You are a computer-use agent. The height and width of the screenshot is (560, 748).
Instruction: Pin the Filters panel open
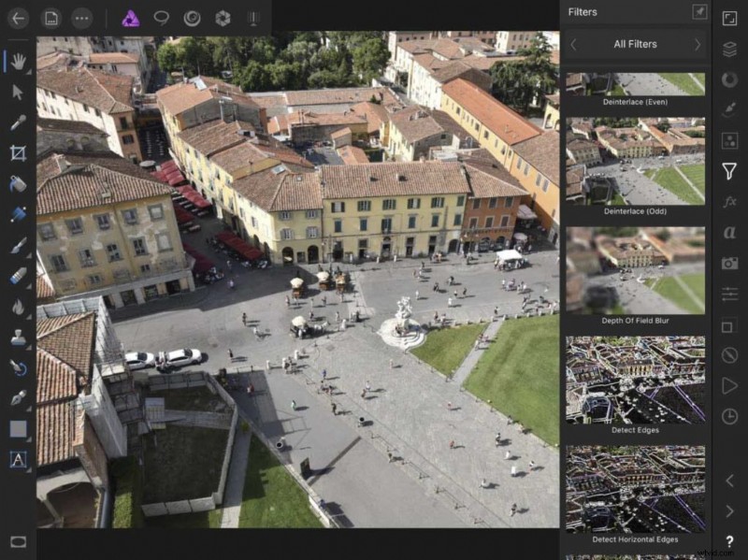point(698,12)
